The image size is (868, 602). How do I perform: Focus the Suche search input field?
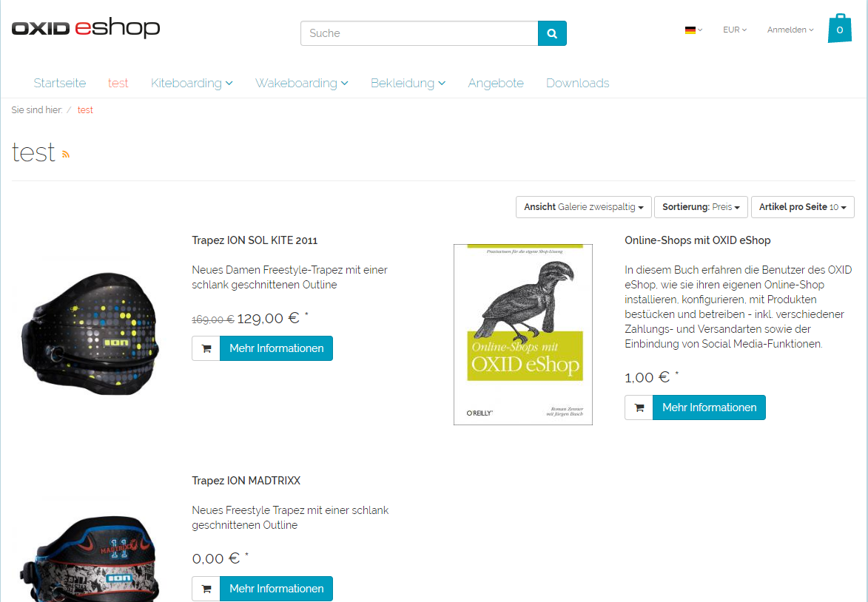tap(419, 33)
